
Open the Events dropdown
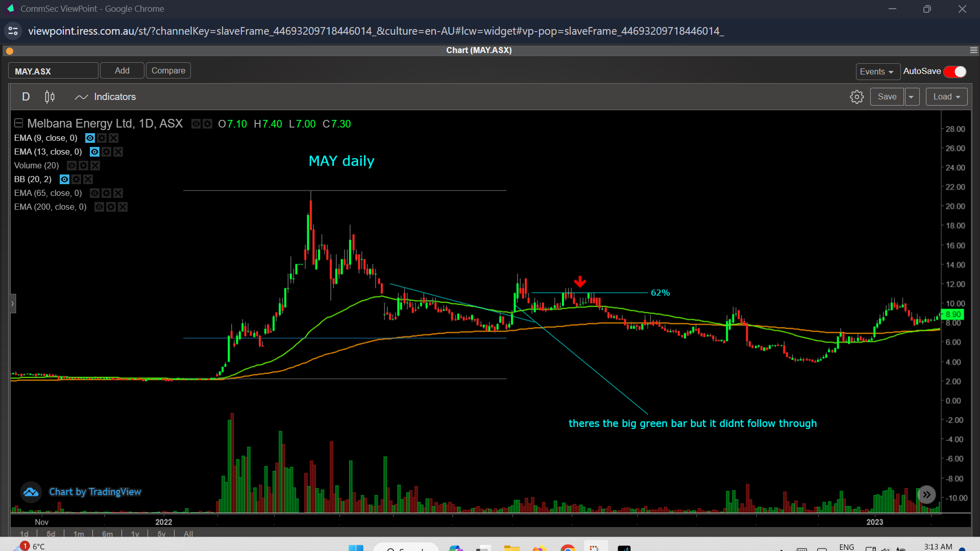coord(877,71)
